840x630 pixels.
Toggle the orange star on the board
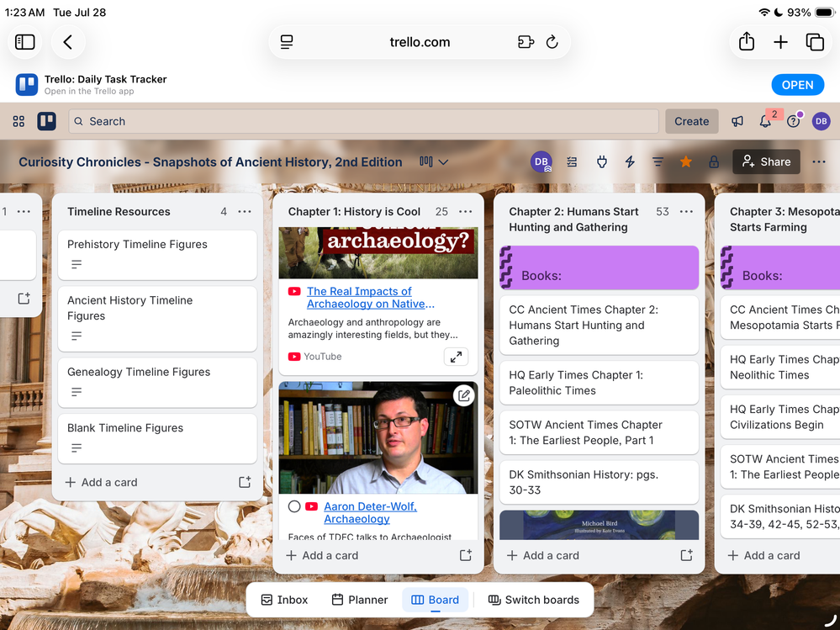click(686, 161)
